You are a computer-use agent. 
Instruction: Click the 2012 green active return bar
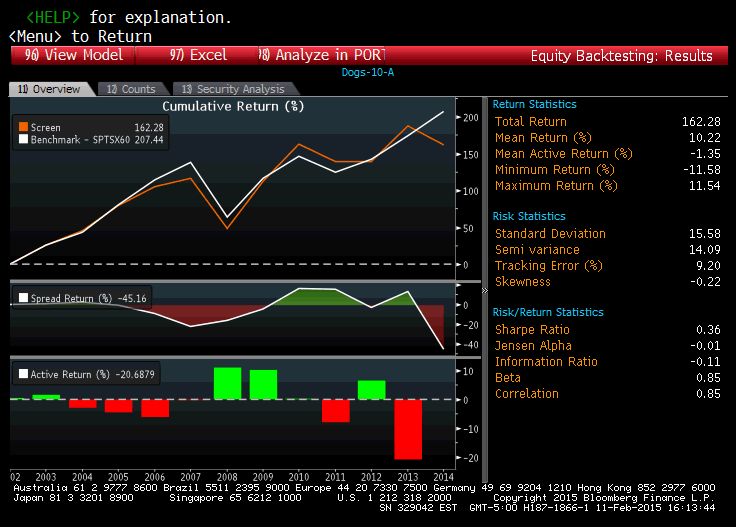(x=372, y=390)
